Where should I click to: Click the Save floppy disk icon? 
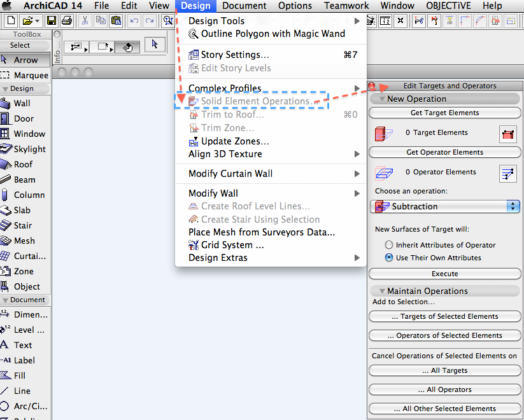pos(52,21)
